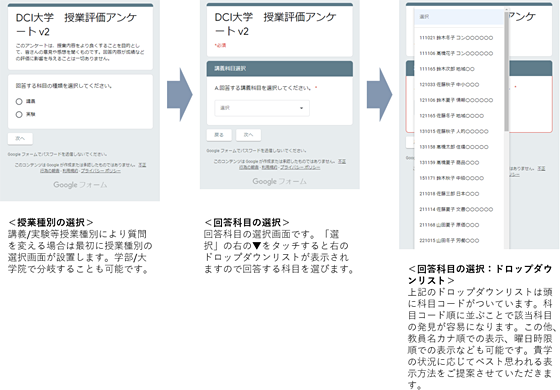Choose the highlighted 選択 placeholder in the open list
This screenshot has width=560, height=390.
coord(459,17)
